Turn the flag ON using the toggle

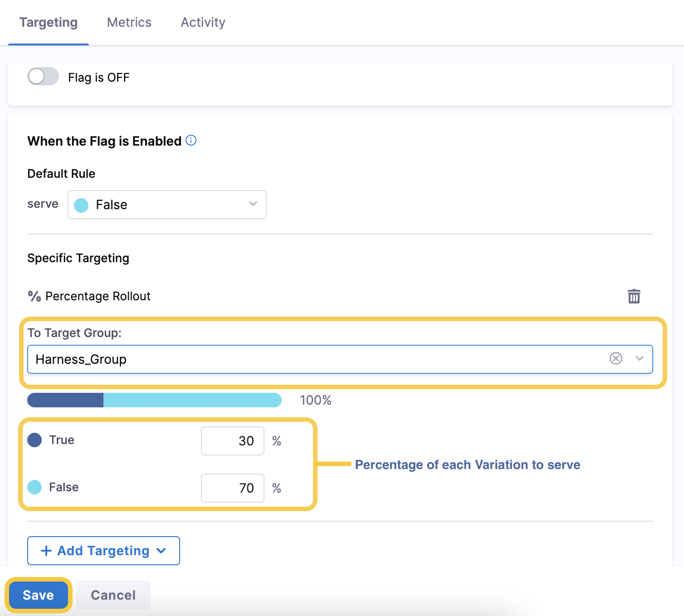42,77
